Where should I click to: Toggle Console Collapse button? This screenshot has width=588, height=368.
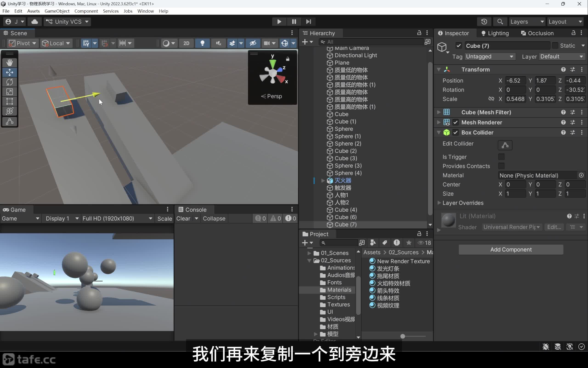tap(214, 218)
